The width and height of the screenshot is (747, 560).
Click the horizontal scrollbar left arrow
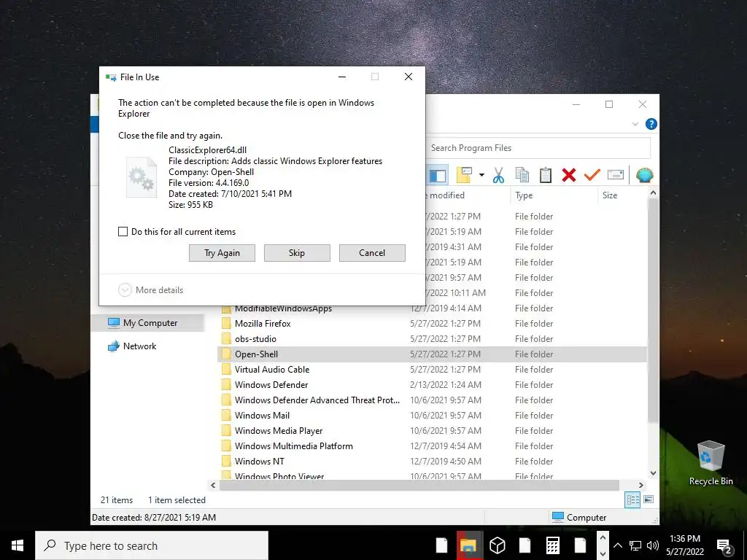(x=213, y=485)
